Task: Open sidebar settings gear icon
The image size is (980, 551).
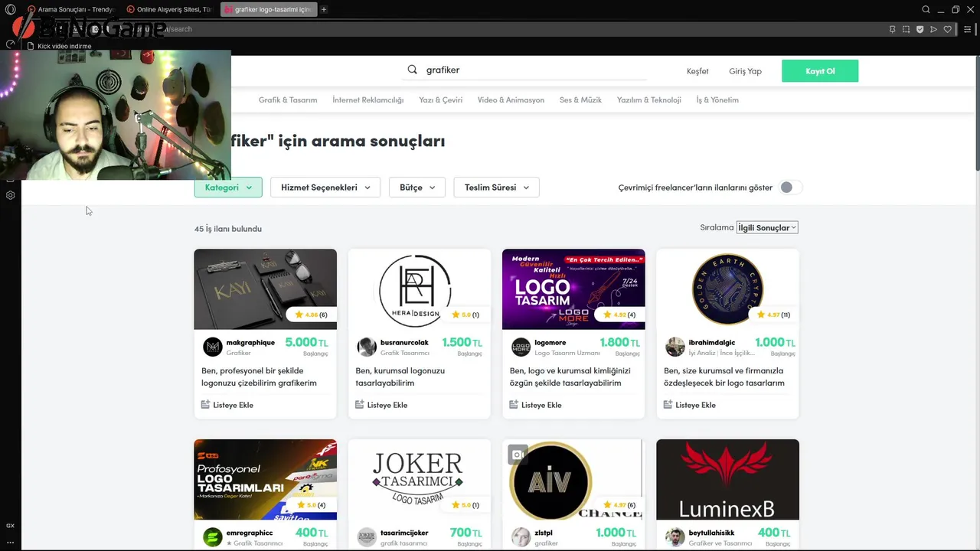Action: tap(10, 195)
